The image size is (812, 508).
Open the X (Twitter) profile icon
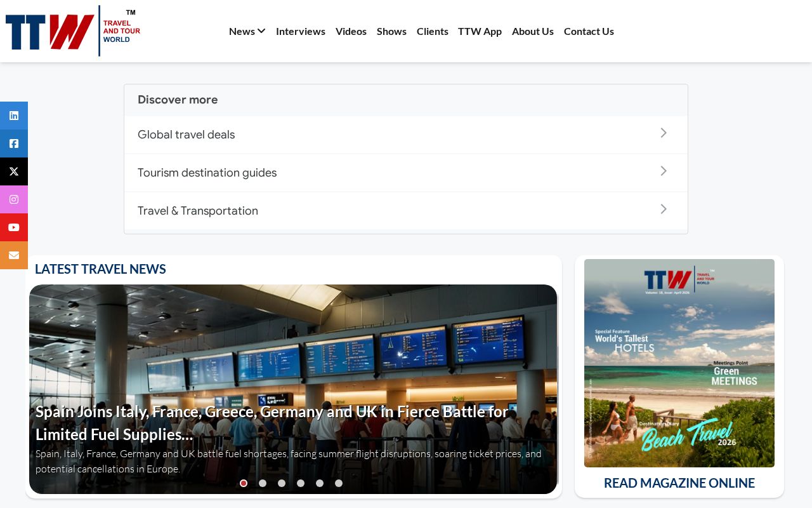(14, 171)
